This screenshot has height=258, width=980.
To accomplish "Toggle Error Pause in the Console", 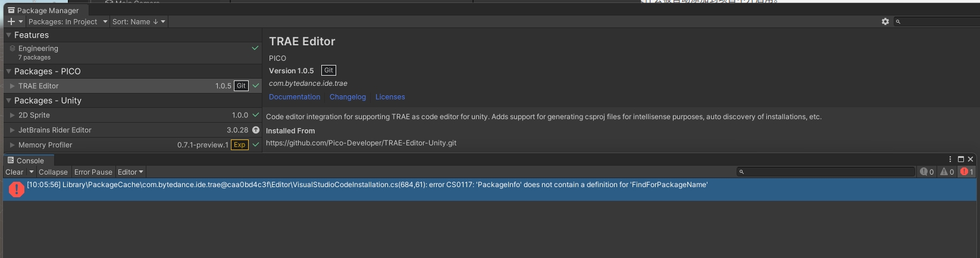I will point(93,172).
